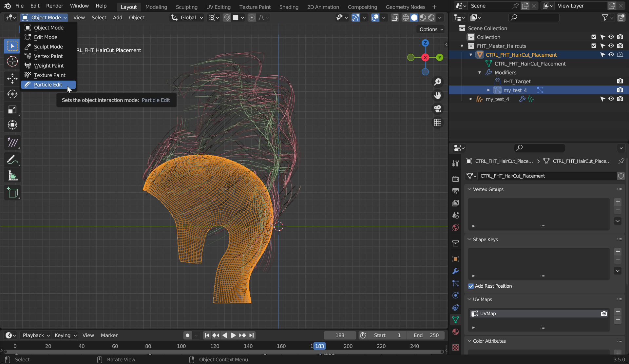Hide Collection in viewport via eye
629x364 pixels.
coord(611,37)
